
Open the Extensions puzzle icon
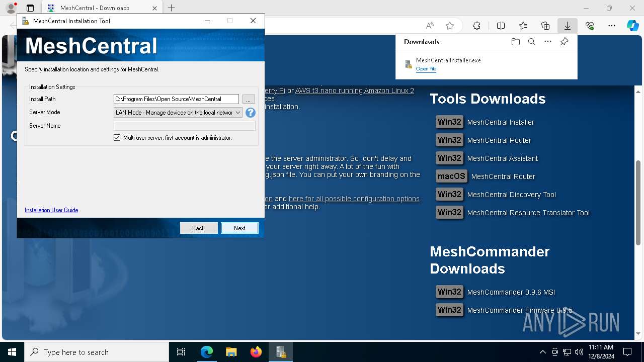[x=476, y=26]
